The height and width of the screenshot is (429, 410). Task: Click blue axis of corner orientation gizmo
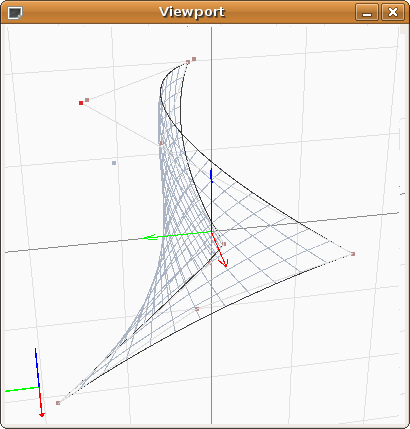37,367
